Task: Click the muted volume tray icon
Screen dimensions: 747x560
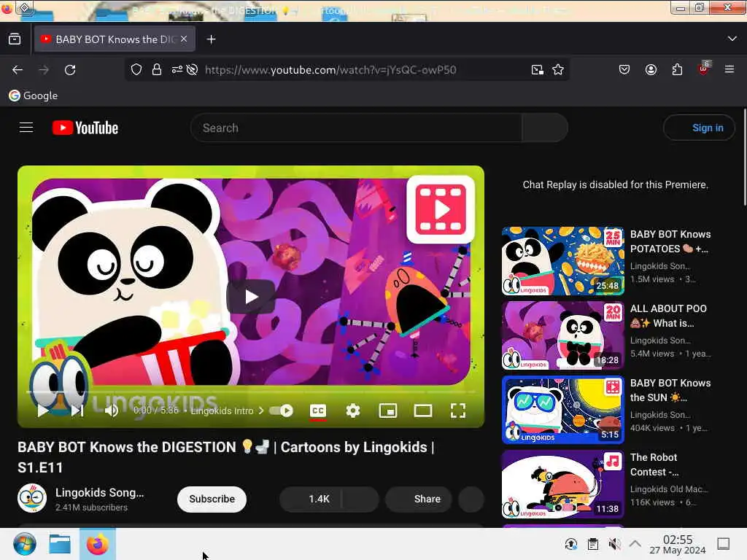Action: tap(614, 544)
